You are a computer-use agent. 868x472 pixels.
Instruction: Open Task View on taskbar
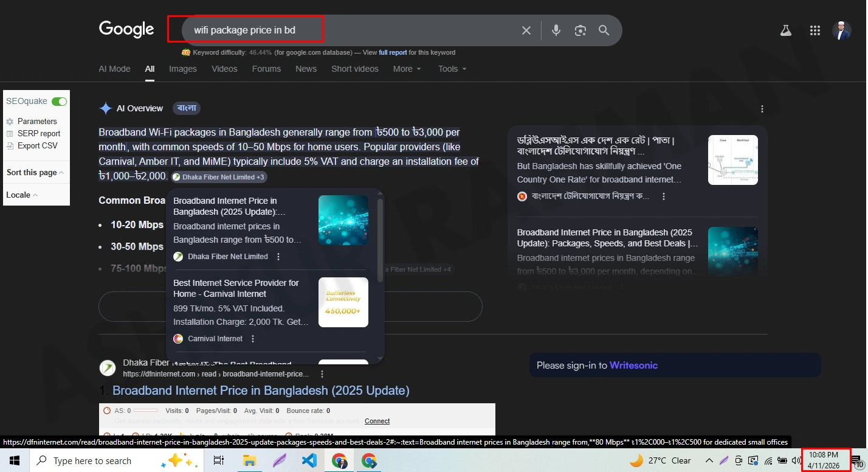pos(219,460)
